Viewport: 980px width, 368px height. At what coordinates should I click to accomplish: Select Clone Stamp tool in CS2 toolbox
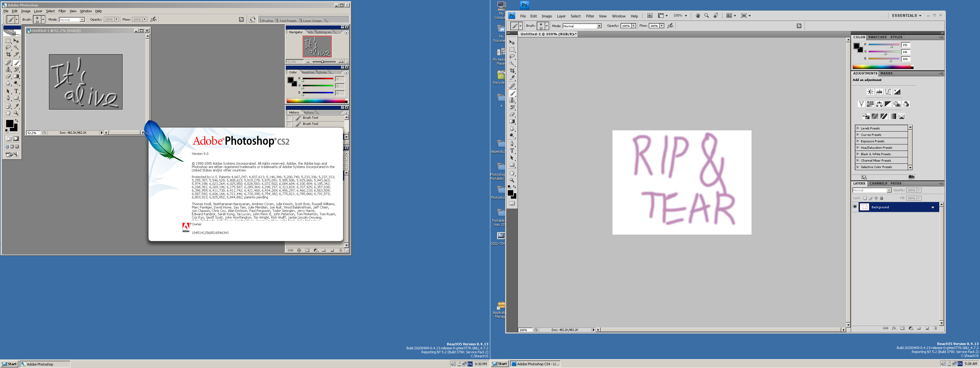pos(8,70)
